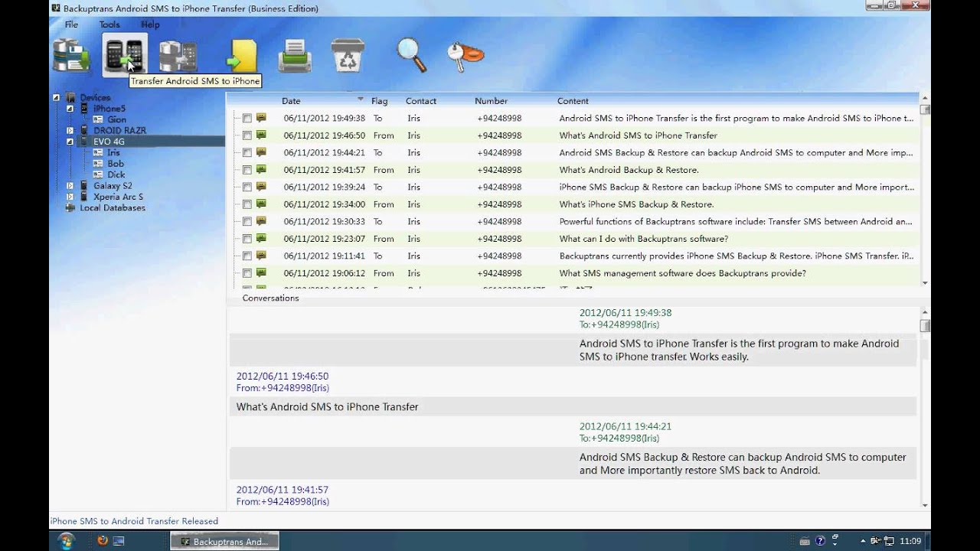Select the Iris contact under EVO 4G

113,153
